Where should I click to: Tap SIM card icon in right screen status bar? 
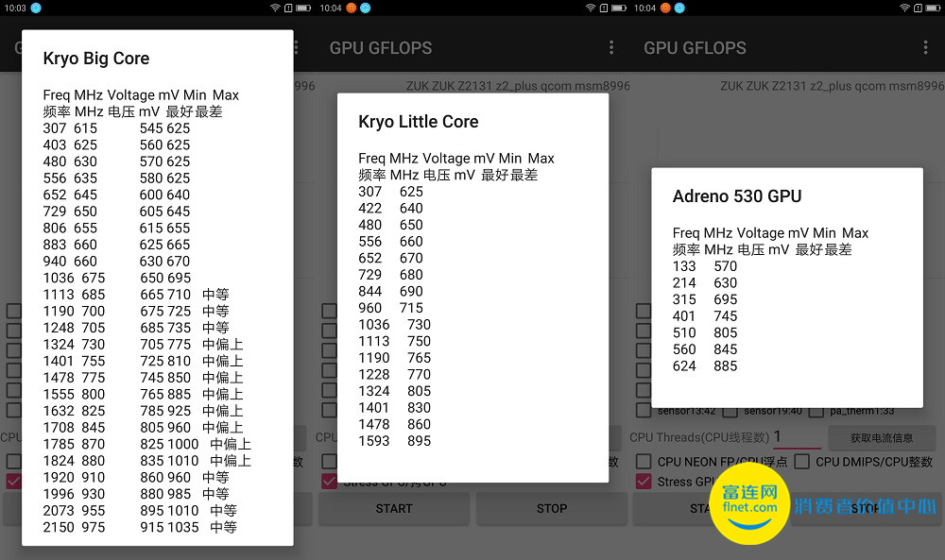click(918, 8)
